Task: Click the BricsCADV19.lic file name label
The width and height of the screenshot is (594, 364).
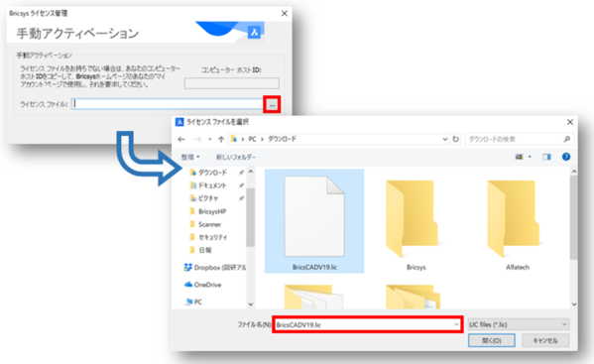Action: [x=314, y=268]
